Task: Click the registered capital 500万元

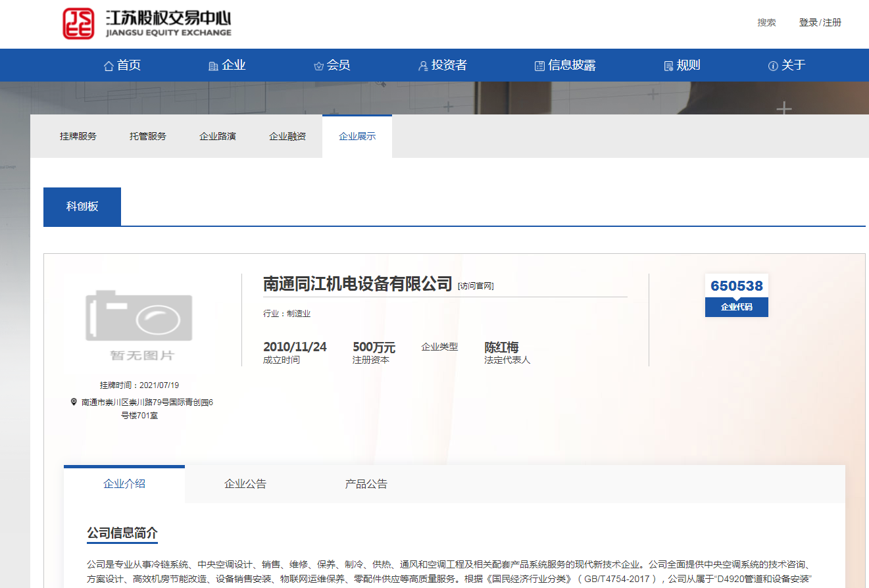Action: pyautogui.click(x=374, y=347)
